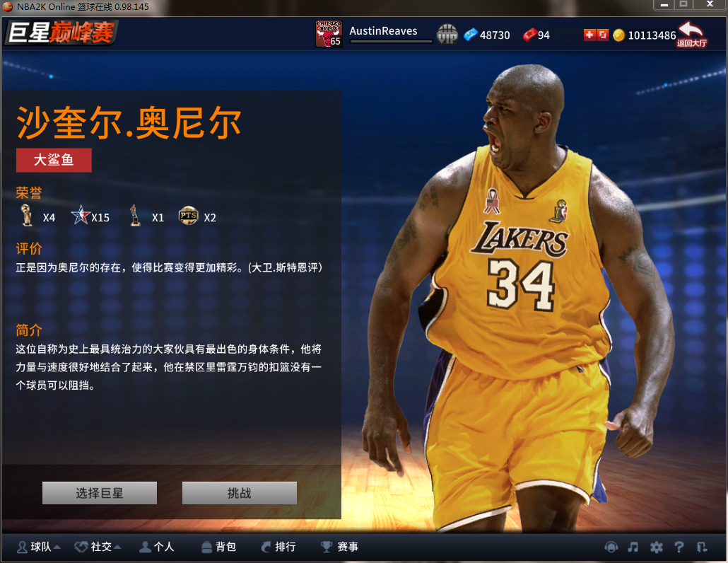Click the PTS scoring title X2 icon
Image resolution: width=728 pixels, height=563 pixels.
tap(189, 216)
